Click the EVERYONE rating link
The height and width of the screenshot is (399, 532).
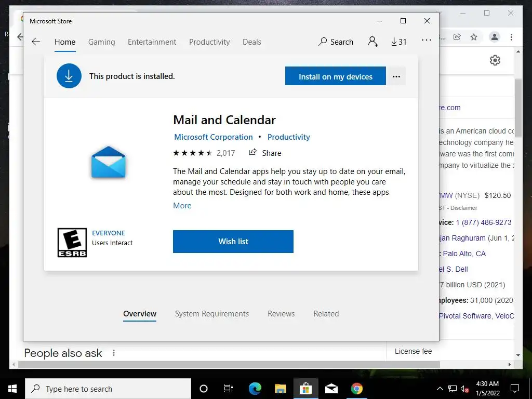pyautogui.click(x=108, y=233)
